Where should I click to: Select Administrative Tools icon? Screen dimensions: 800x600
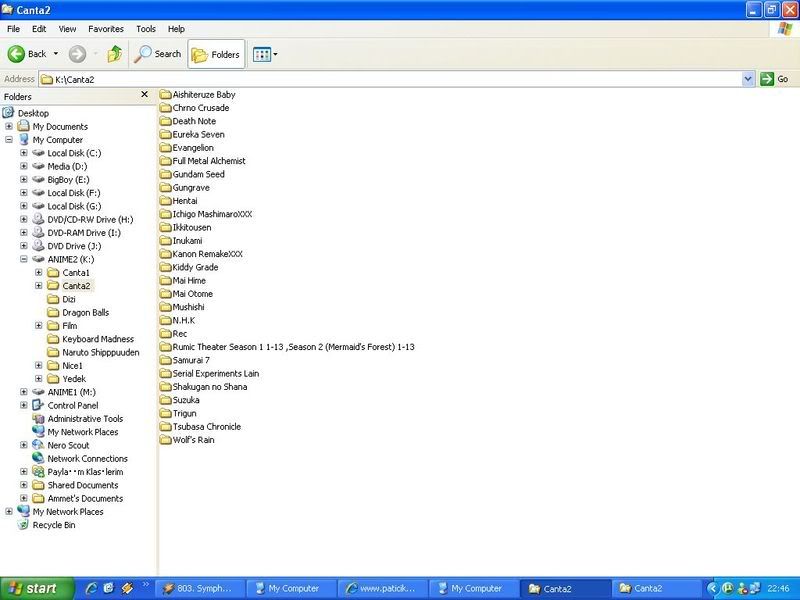(38, 418)
